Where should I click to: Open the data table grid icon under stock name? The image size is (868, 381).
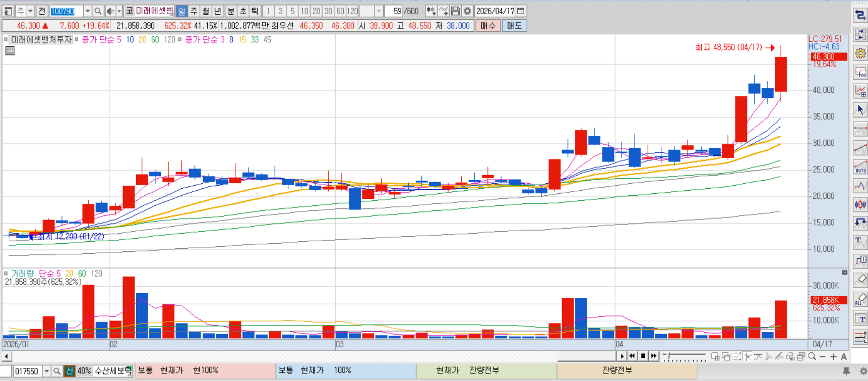(10, 50)
